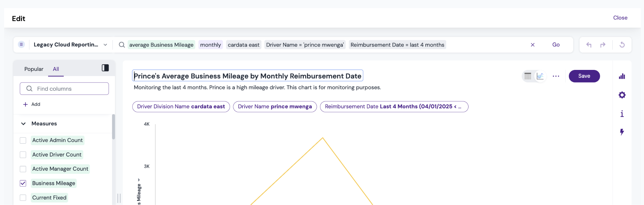Image resolution: width=644 pixels, height=205 pixels.
Task: Click the Reimbursement Date Last 4 Months filter chip
Action: (x=394, y=107)
